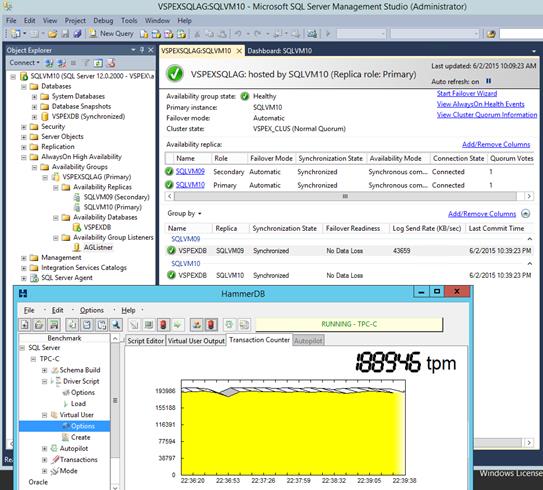543x490 pixels.
Task: Select Load under Driver Script in HammerDB
Action: coord(78,404)
